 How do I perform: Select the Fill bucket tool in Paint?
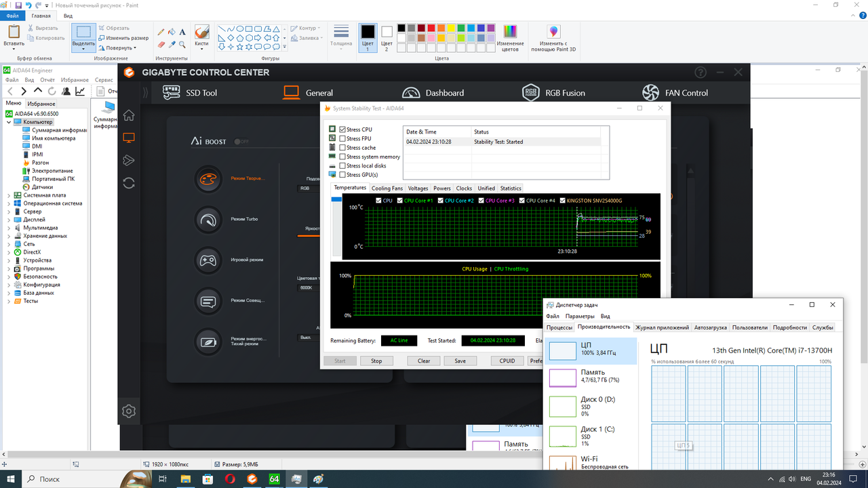point(172,32)
